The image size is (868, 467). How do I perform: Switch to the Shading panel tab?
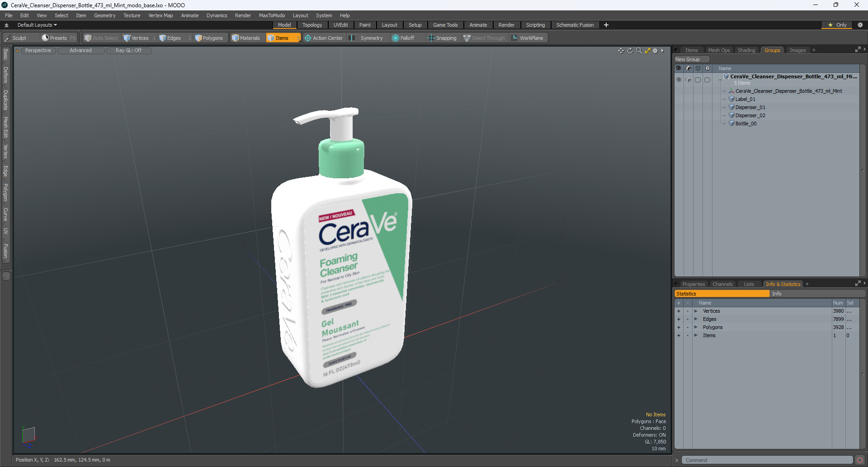click(x=746, y=50)
